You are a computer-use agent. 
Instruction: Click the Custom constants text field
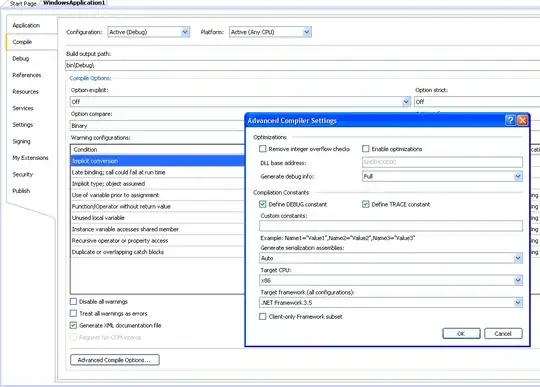coord(391,226)
